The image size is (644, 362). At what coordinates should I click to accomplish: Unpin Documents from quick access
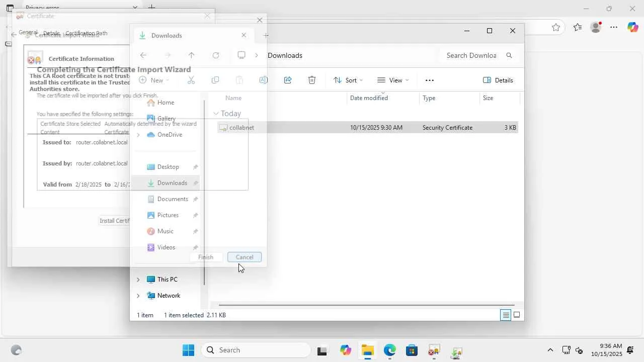pyautogui.click(x=196, y=199)
